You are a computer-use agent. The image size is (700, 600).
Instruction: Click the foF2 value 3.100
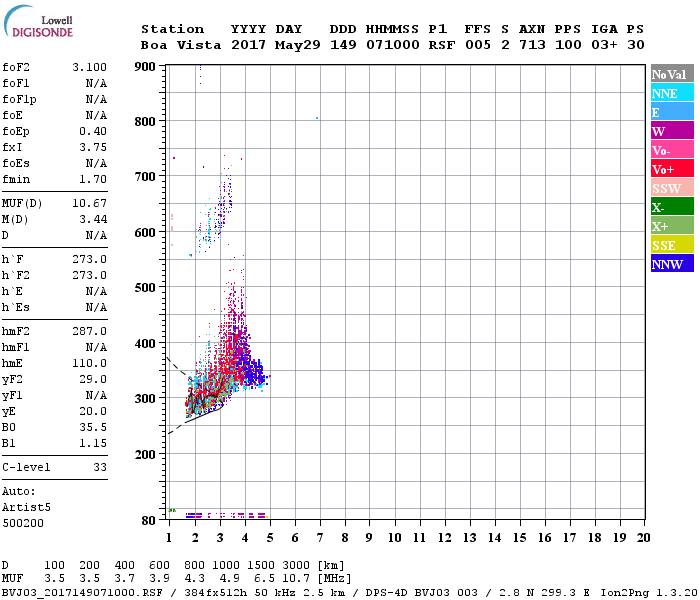(89, 67)
